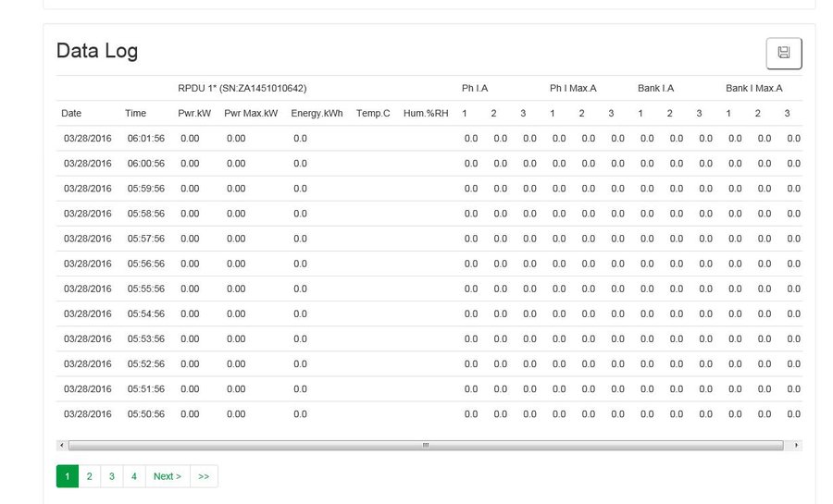Click the Pwr Max.kW column header
This screenshot has height=504, width=833.
click(x=251, y=114)
